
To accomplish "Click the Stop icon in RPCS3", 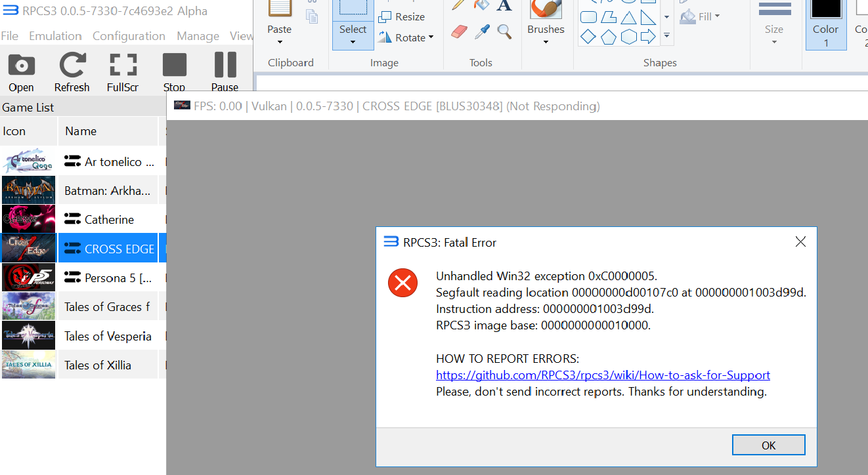I will point(174,63).
